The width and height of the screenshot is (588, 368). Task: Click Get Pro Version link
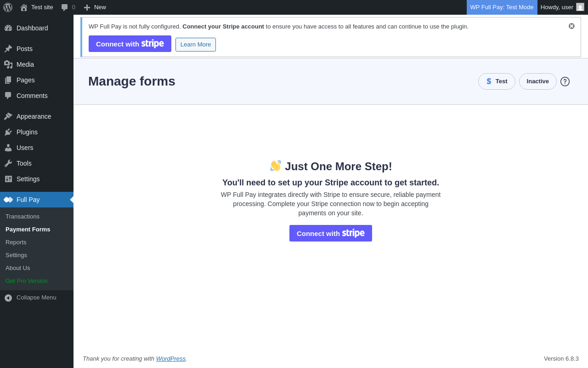click(x=27, y=281)
